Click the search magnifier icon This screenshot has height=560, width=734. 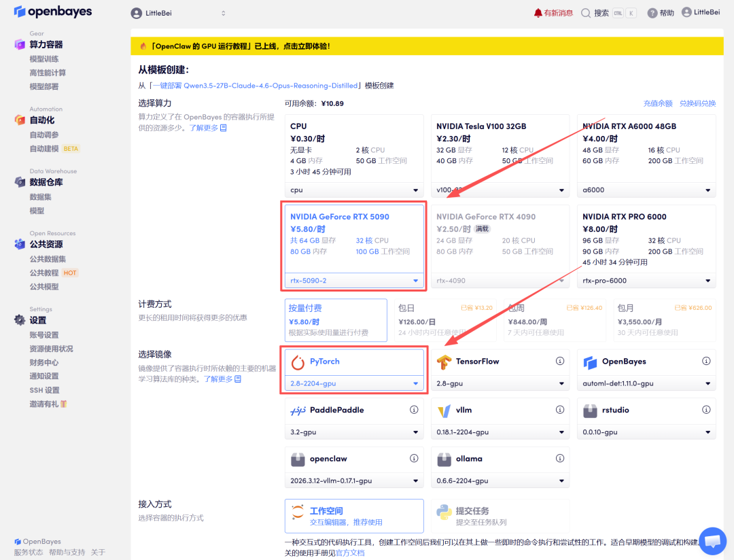click(585, 13)
